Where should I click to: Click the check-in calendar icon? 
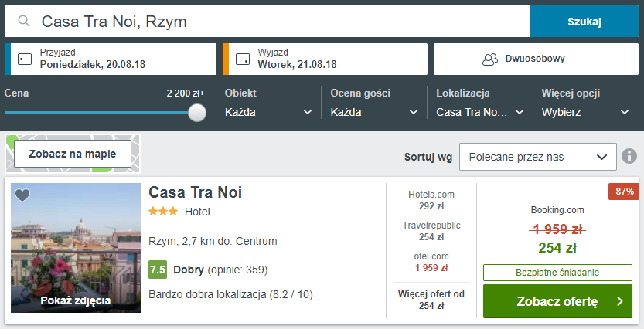[25, 59]
